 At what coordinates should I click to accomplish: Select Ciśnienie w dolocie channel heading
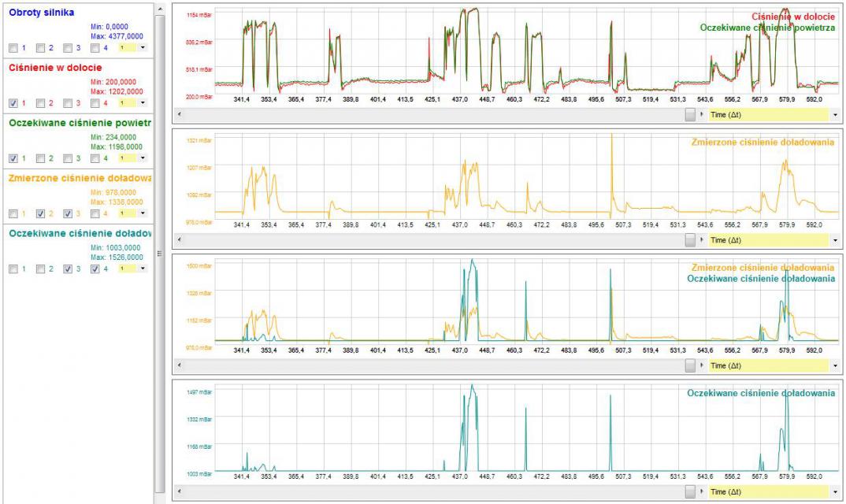pyautogui.click(x=55, y=68)
